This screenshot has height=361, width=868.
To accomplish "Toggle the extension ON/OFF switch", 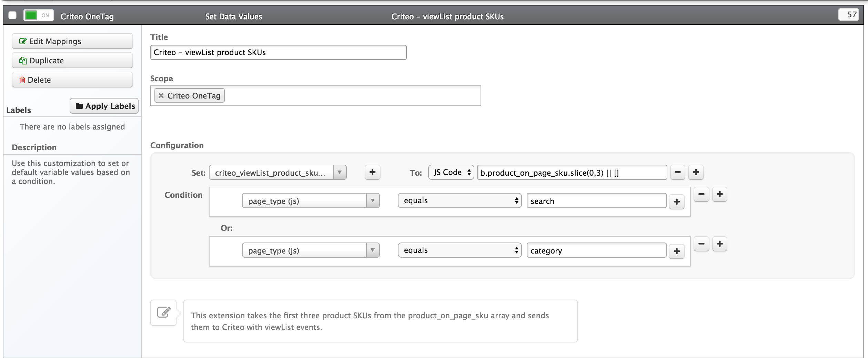I will point(38,16).
